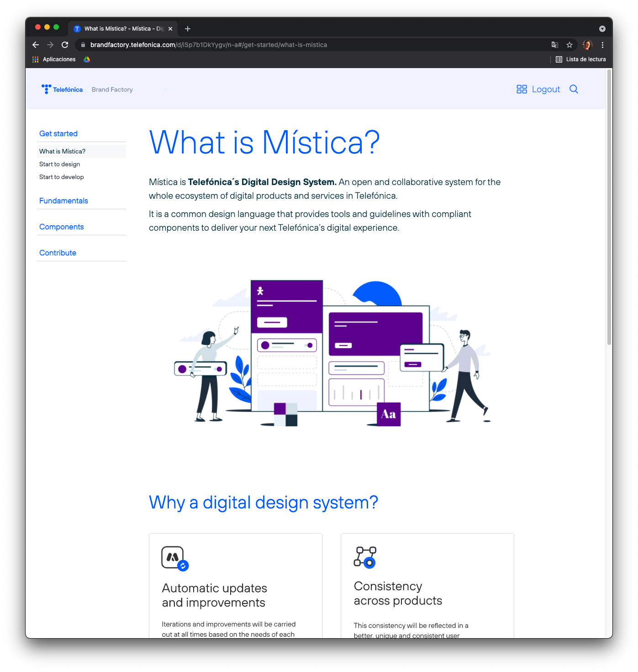
Task: Open Lista de lectura reading list
Action: [x=580, y=59]
